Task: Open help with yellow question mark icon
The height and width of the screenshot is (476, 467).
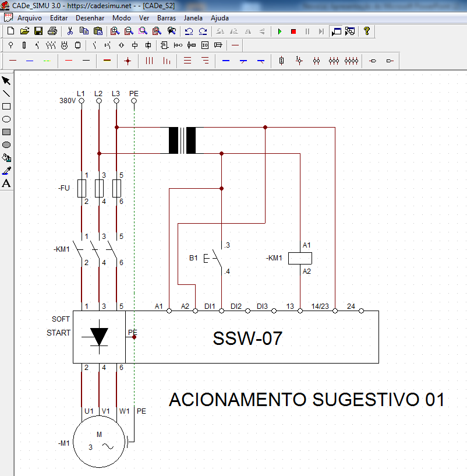Action: [x=367, y=31]
